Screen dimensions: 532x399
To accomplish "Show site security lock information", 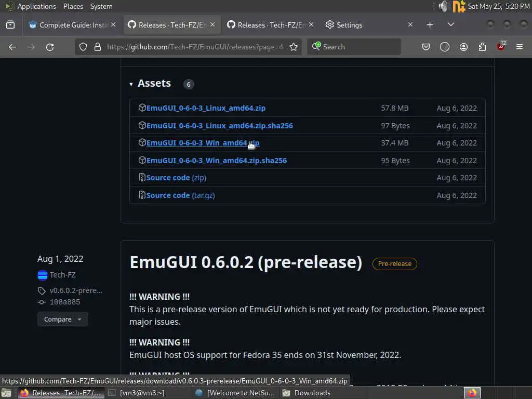I will click(97, 47).
